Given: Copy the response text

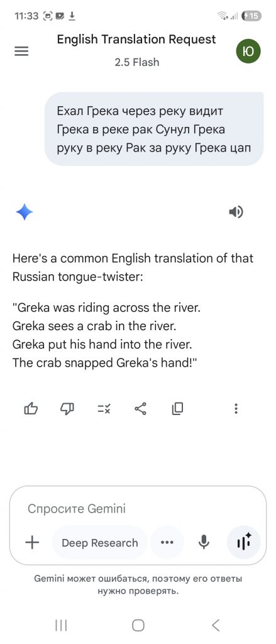Looking at the screenshot, I should [177, 408].
